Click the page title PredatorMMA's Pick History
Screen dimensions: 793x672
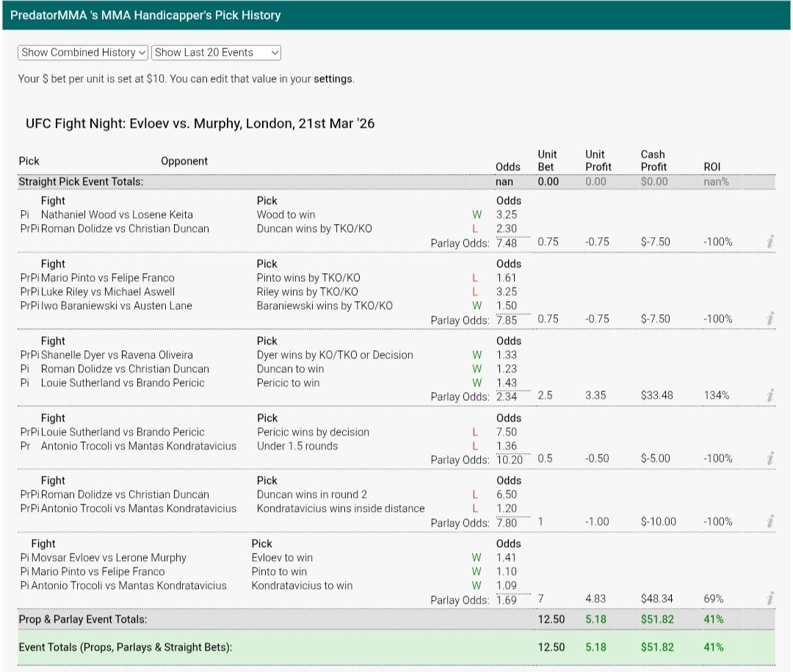[145, 15]
